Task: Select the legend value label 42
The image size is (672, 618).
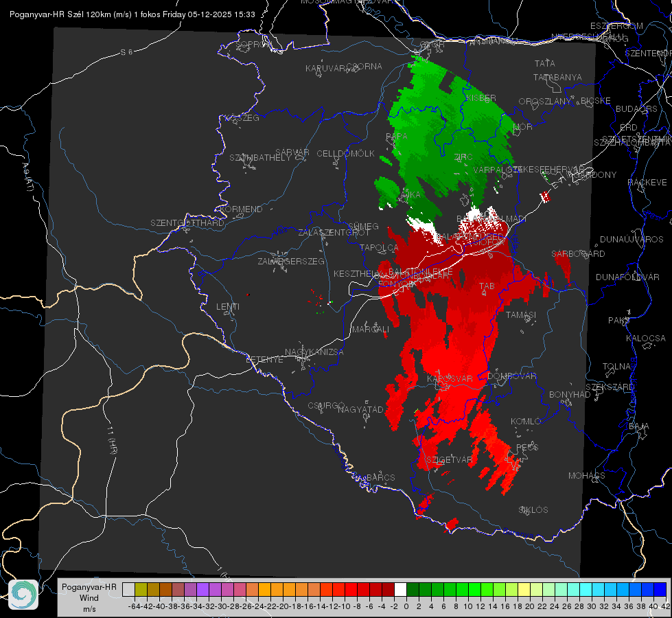Action: tap(666, 606)
